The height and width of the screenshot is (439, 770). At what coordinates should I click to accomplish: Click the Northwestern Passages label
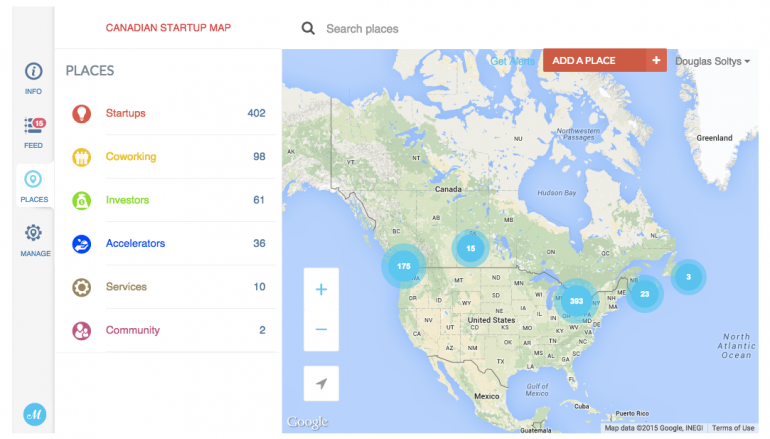coord(578,134)
